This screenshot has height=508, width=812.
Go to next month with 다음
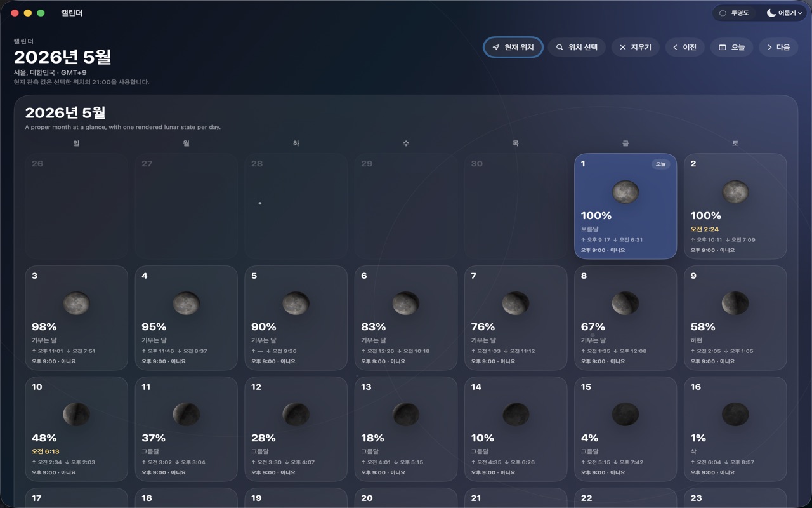click(x=778, y=47)
